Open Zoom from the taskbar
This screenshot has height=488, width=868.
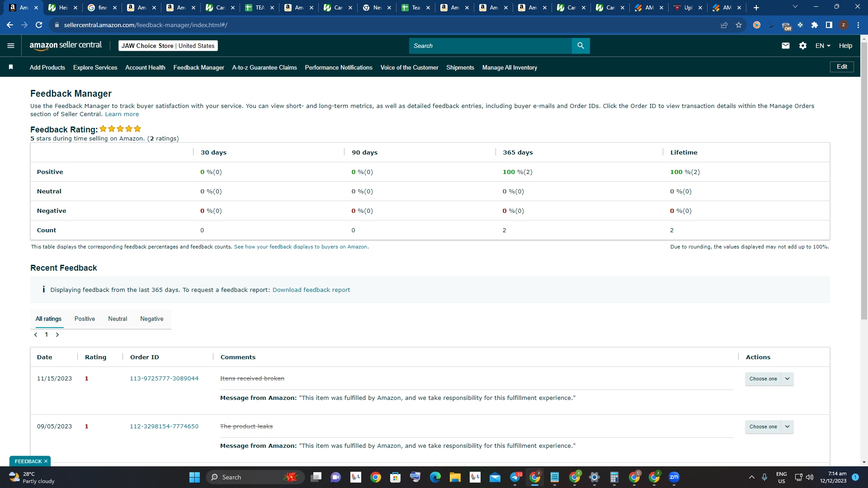674,477
